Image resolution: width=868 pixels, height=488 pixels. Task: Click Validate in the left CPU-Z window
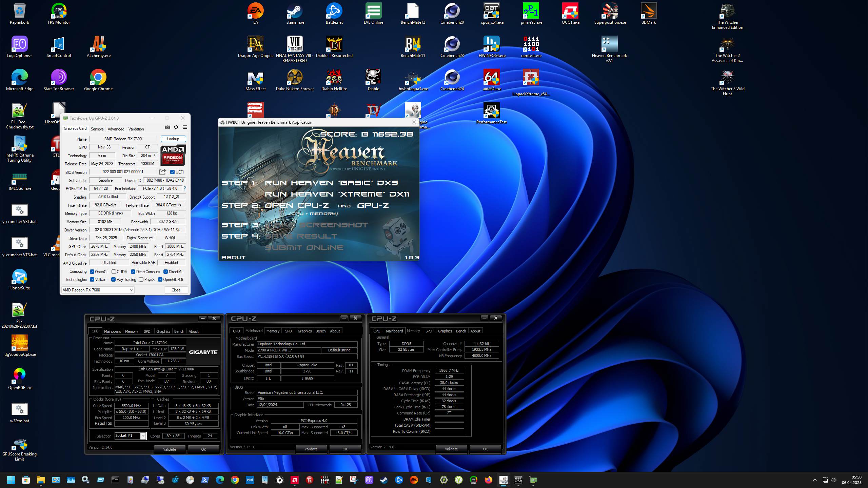[x=170, y=449]
